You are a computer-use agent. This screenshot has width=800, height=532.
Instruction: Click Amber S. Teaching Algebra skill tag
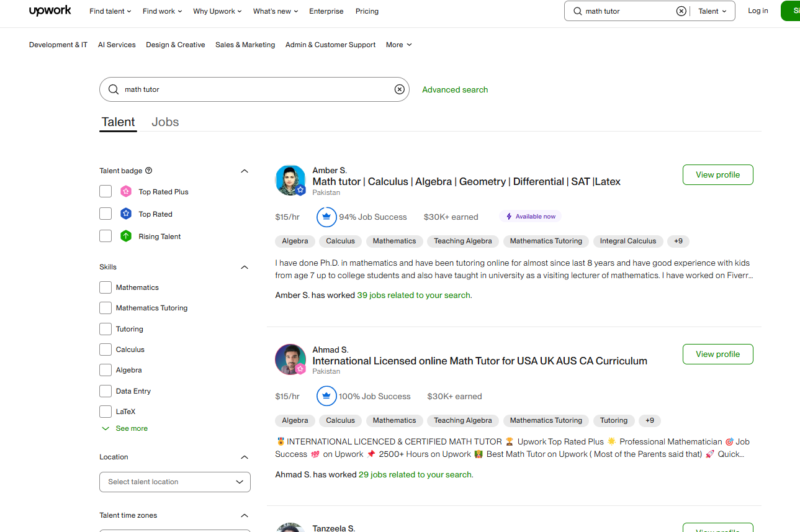coord(463,241)
